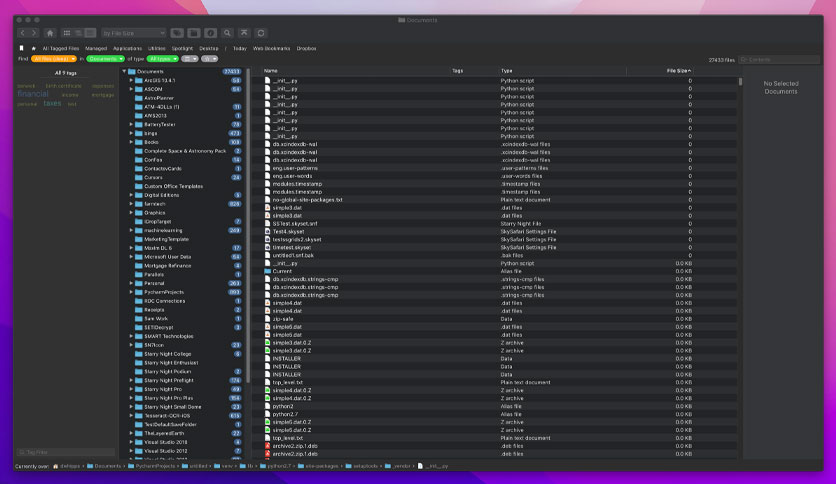Click the new folder toolbar icon
Viewport: 836px width, 484px height.
tap(194, 33)
